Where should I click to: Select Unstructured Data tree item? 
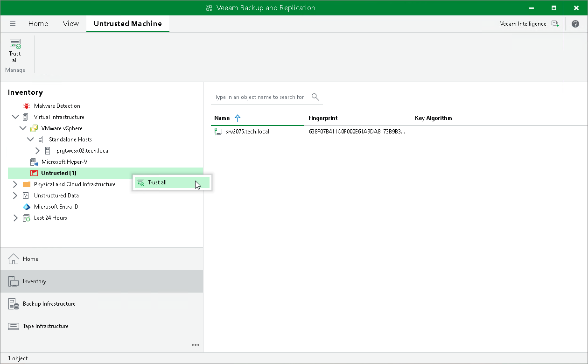pyautogui.click(x=56, y=196)
